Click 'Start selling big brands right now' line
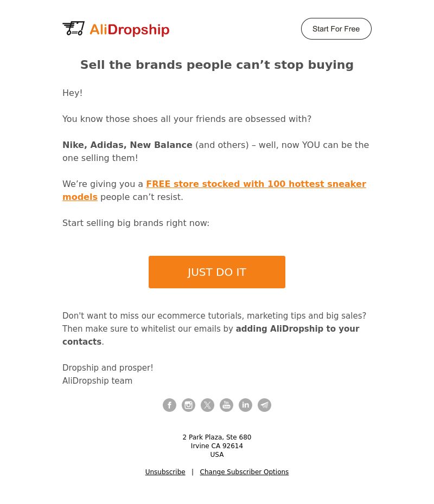 136,223
